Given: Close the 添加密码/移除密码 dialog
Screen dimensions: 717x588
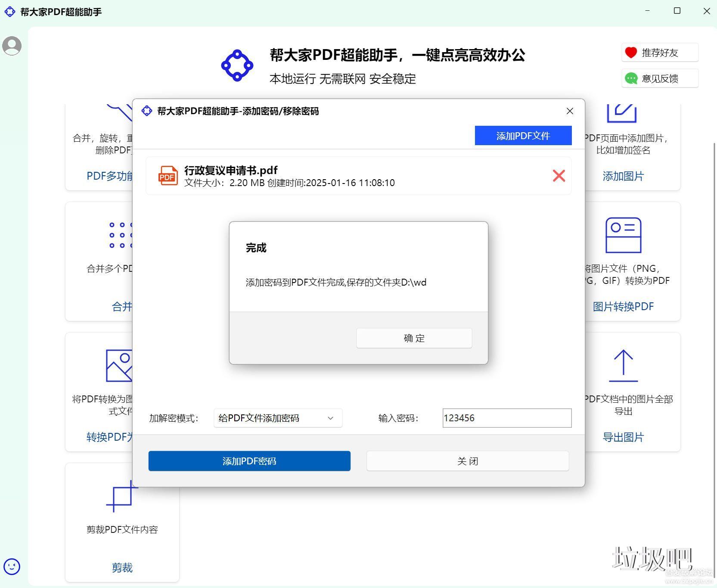Looking at the screenshot, I should coord(570,111).
